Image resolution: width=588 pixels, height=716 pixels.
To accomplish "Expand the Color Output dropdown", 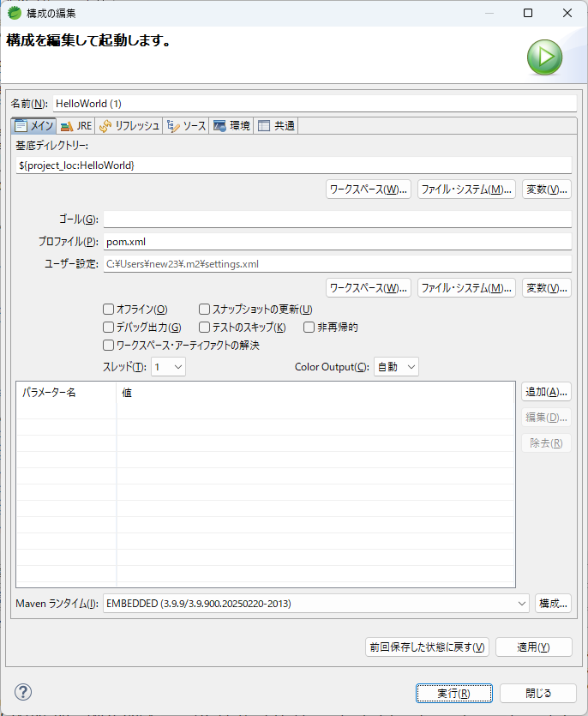I will (396, 367).
